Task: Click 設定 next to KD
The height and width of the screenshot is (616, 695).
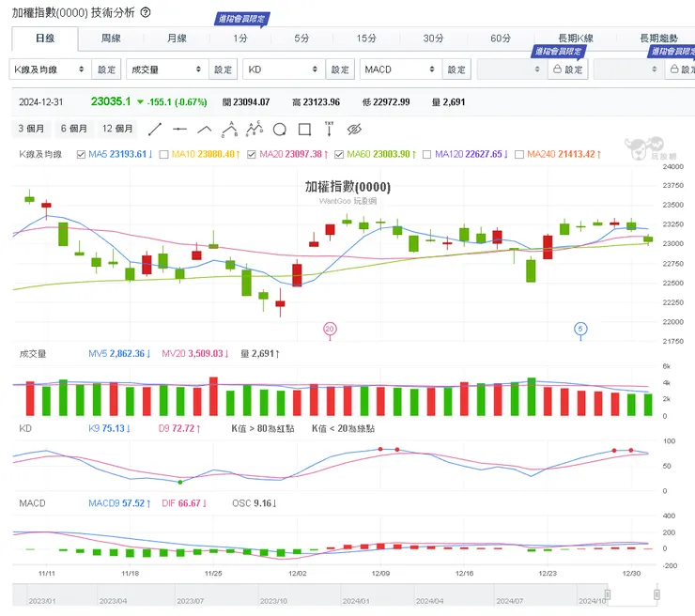Action: tap(340, 69)
